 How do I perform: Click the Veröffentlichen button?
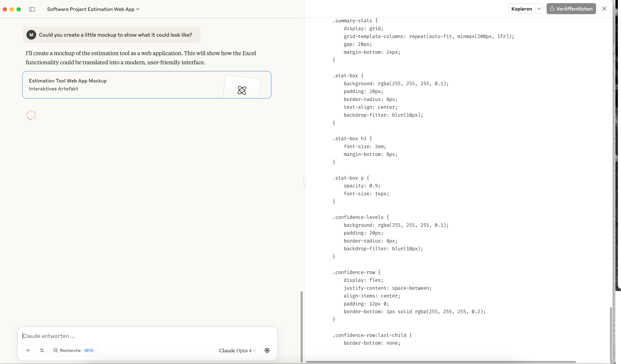point(571,9)
